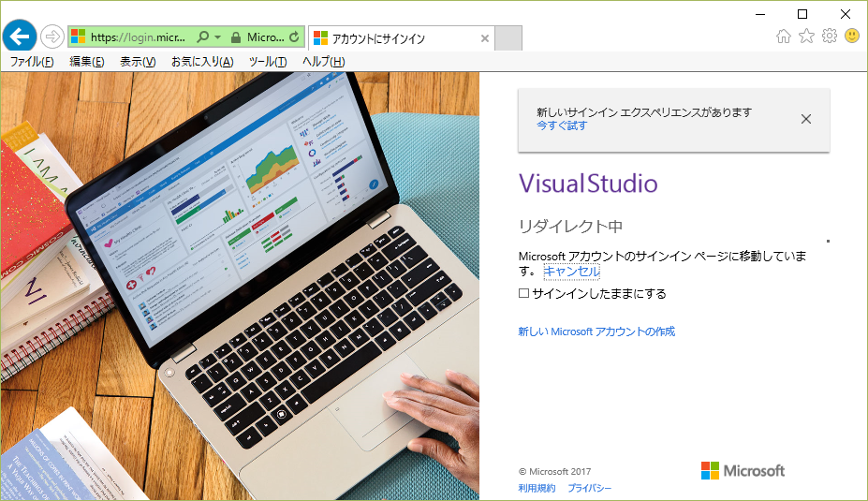Maximize the browser window

[802, 14]
